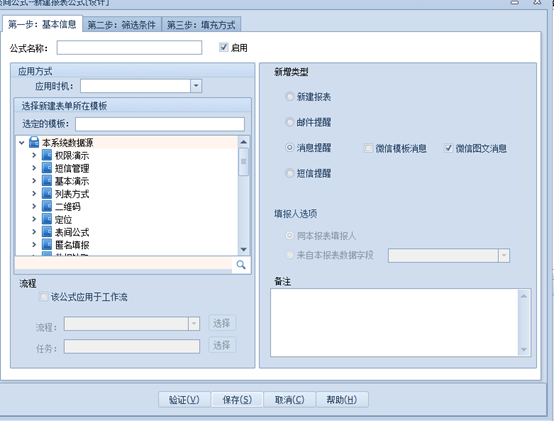The height and width of the screenshot is (421, 554).
Task: Switch to 第二步：筛选条件 tab
Action: click(122, 25)
